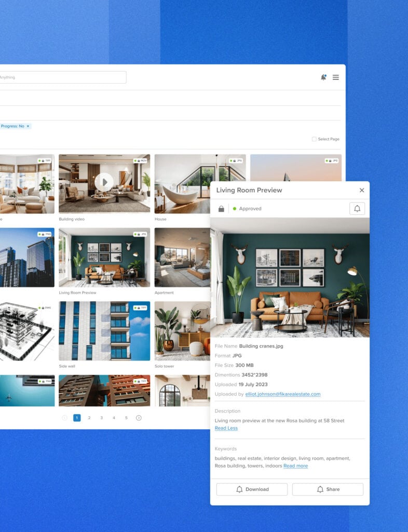Go to previous page using arrow
Screen dimensions: 408x532
(x=64, y=418)
